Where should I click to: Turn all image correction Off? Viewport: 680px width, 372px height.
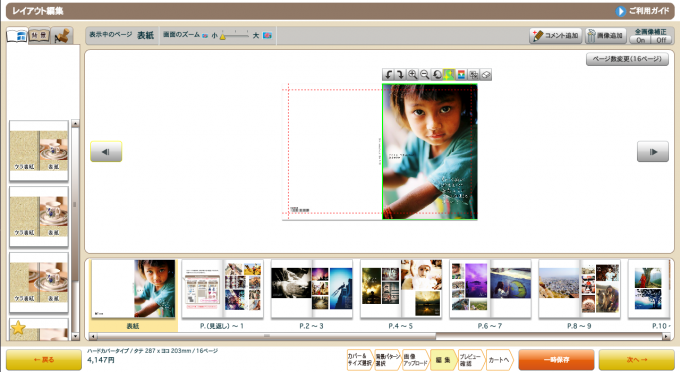[x=661, y=40]
